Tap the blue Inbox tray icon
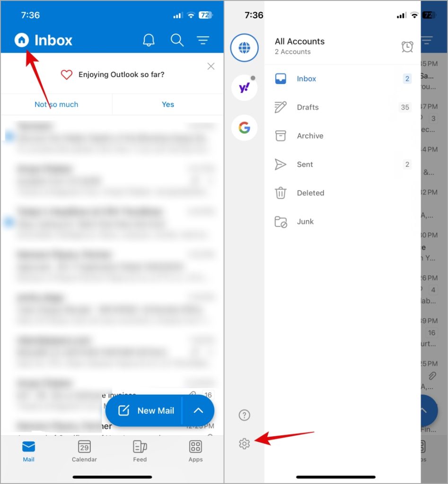Image resolution: width=448 pixels, height=484 pixels. (281, 79)
